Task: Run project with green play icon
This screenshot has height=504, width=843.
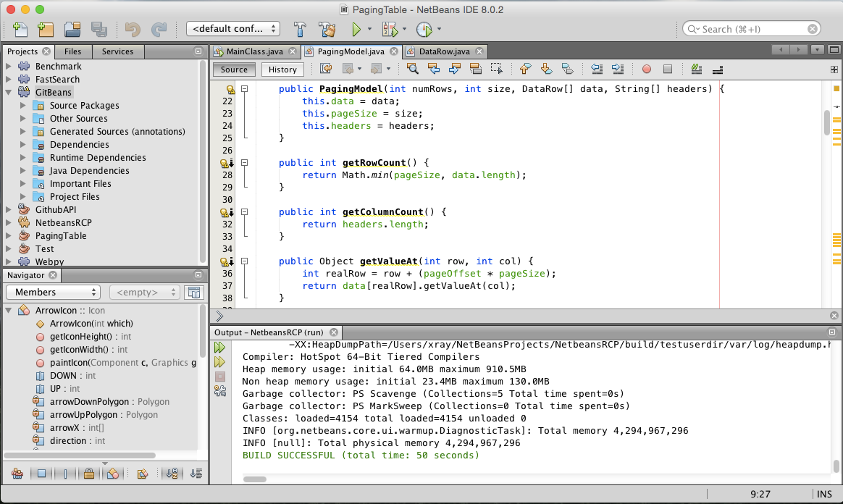Action: click(356, 29)
